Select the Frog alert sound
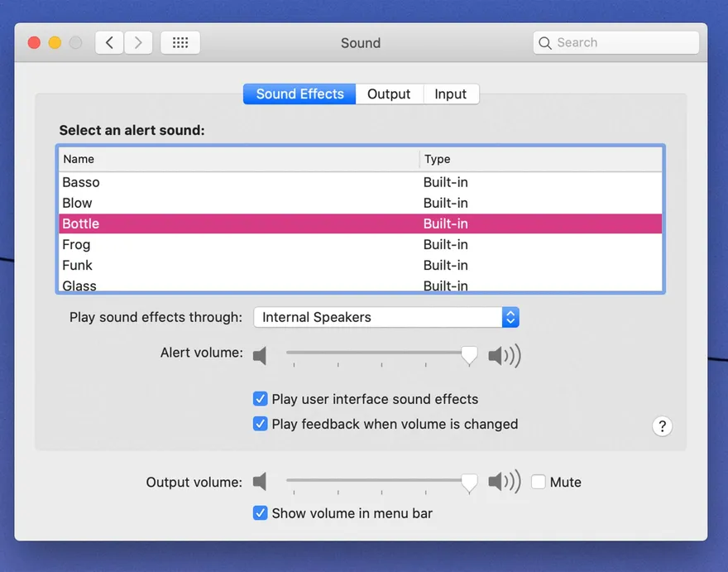 [76, 244]
